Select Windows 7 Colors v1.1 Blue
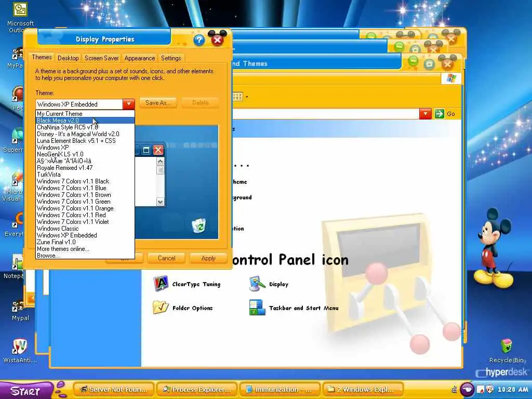 [85, 188]
